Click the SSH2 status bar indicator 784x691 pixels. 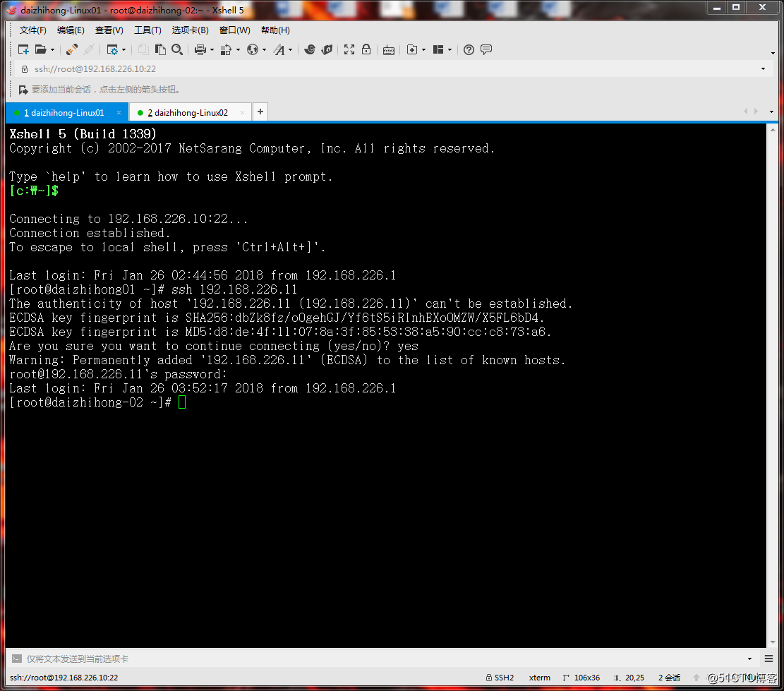[x=500, y=678]
